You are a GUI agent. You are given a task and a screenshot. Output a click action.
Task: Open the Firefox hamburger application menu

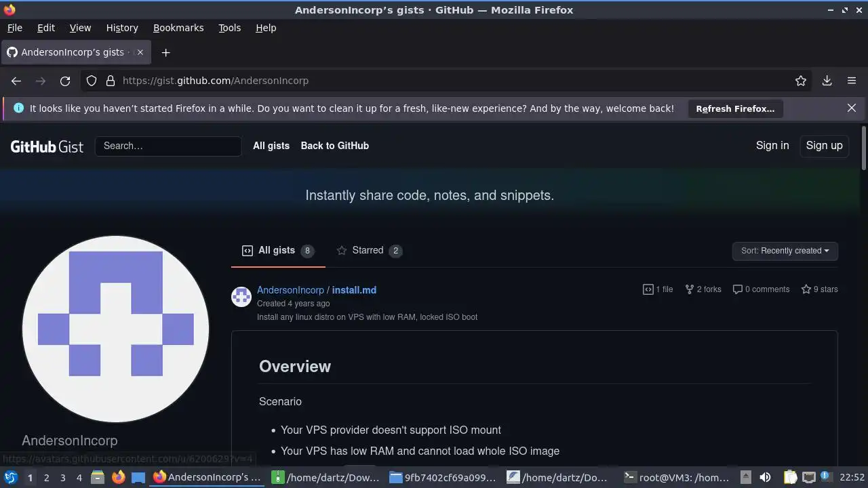point(852,81)
